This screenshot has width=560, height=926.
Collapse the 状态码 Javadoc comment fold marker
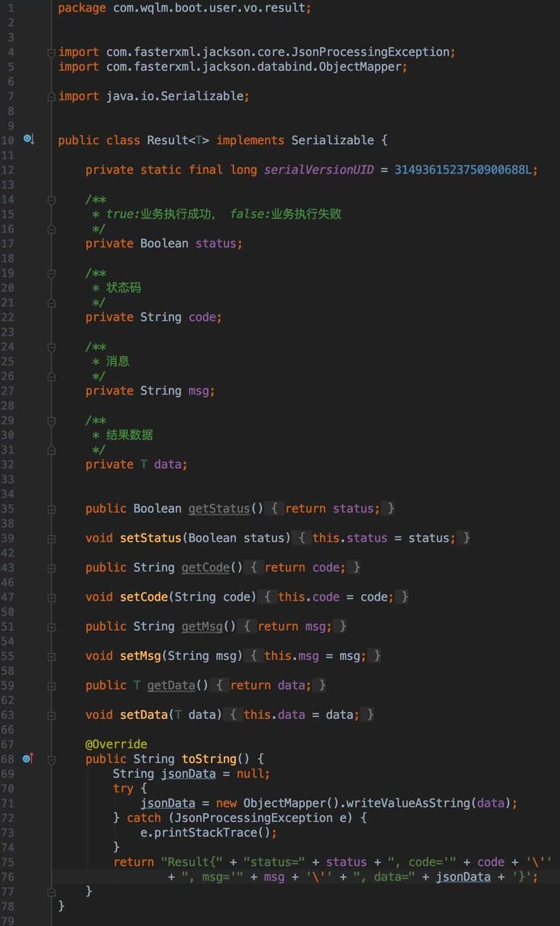click(x=51, y=273)
